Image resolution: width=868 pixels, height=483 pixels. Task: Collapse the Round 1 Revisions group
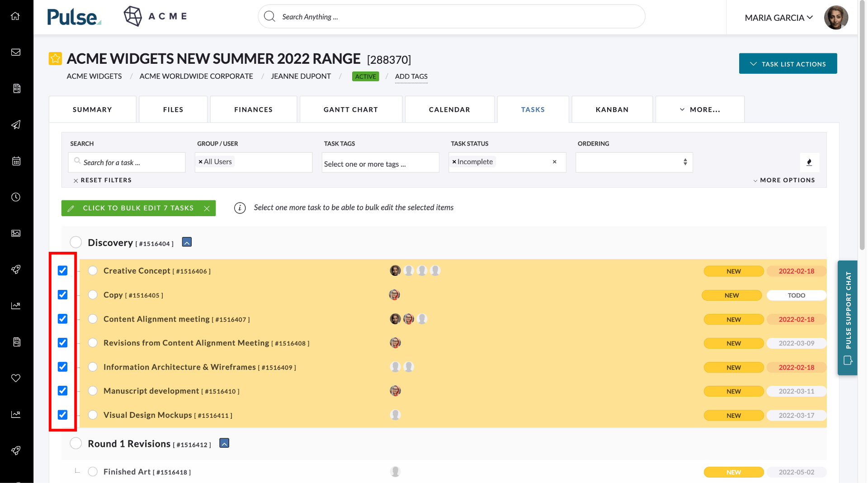click(224, 443)
